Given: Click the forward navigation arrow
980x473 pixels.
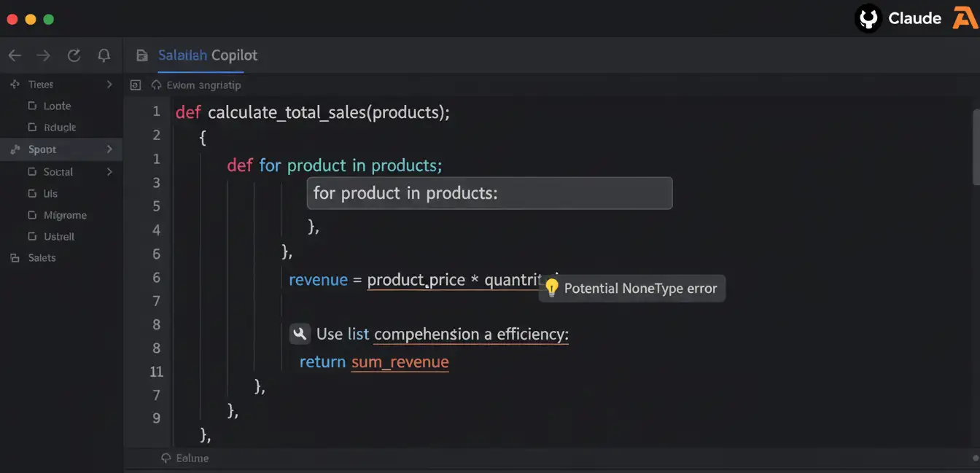Looking at the screenshot, I should coord(43,55).
